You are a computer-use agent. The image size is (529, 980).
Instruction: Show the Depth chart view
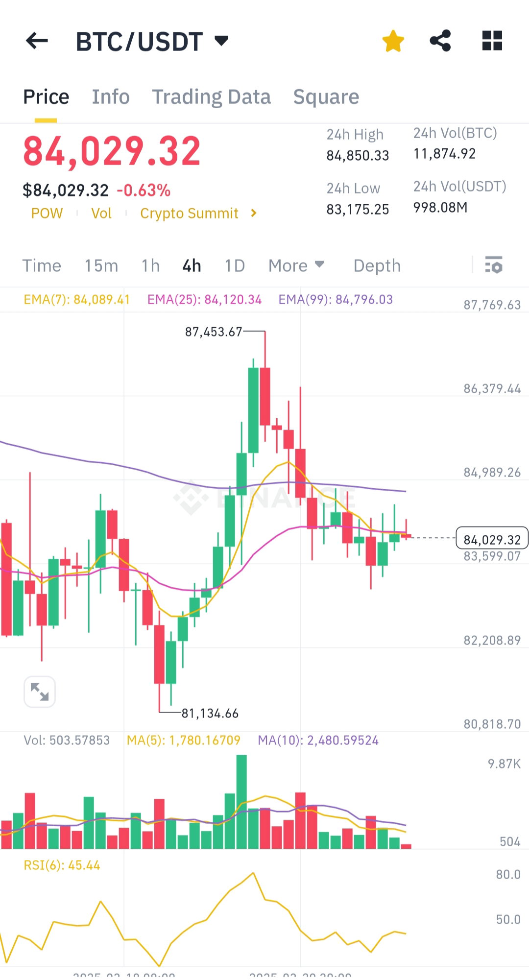(377, 265)
